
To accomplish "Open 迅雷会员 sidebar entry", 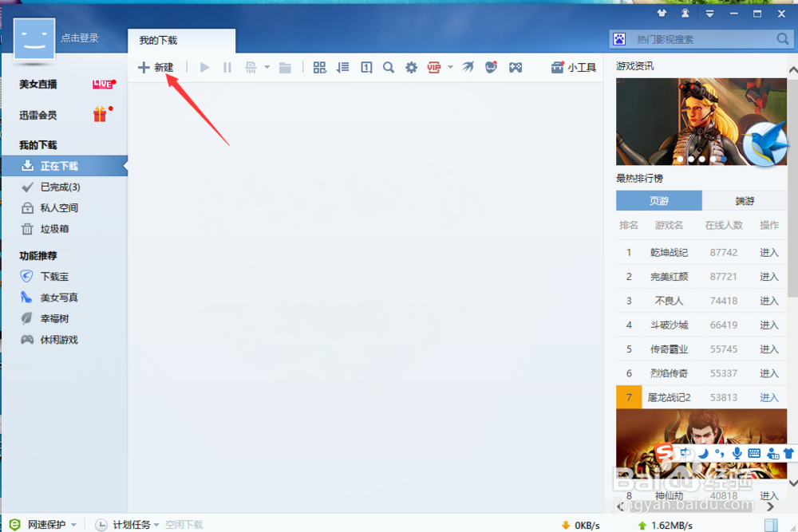I will coord(38,116).
